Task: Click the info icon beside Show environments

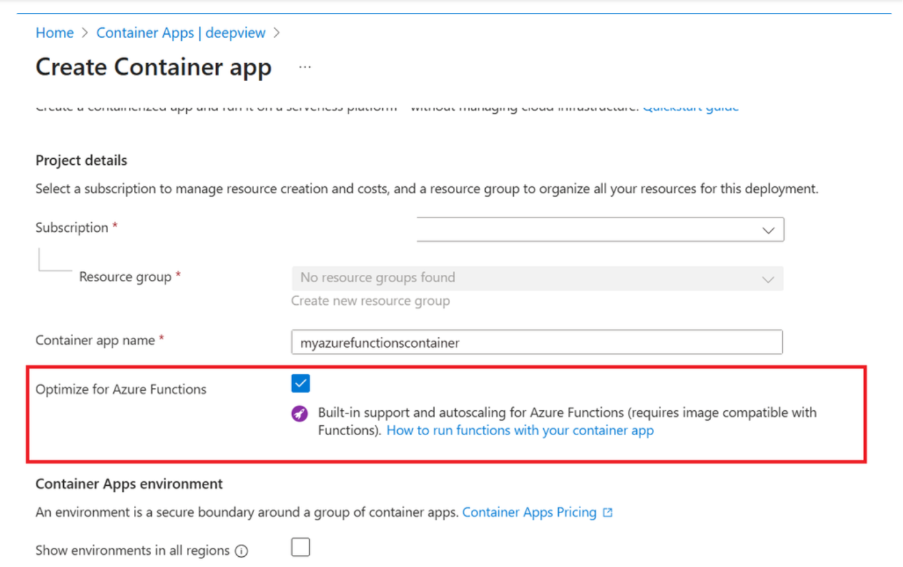Action: pyautogui.click(x=241, y=551)
